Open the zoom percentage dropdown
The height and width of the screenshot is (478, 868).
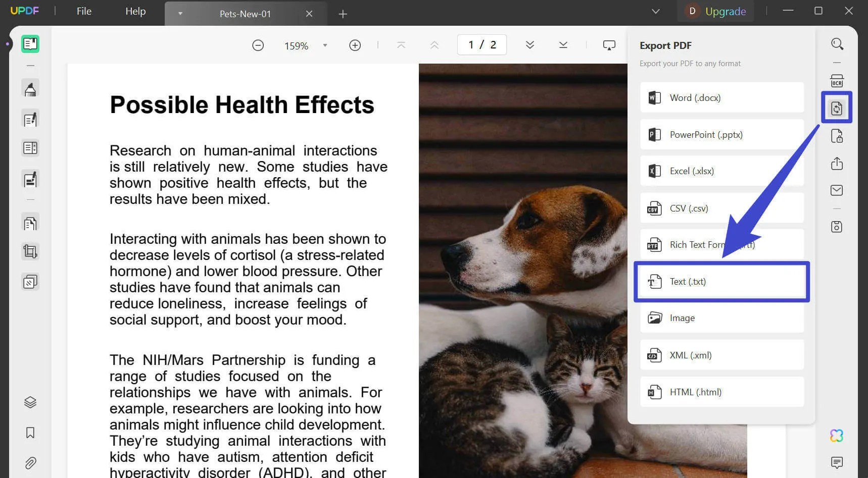tap(325, 45)
